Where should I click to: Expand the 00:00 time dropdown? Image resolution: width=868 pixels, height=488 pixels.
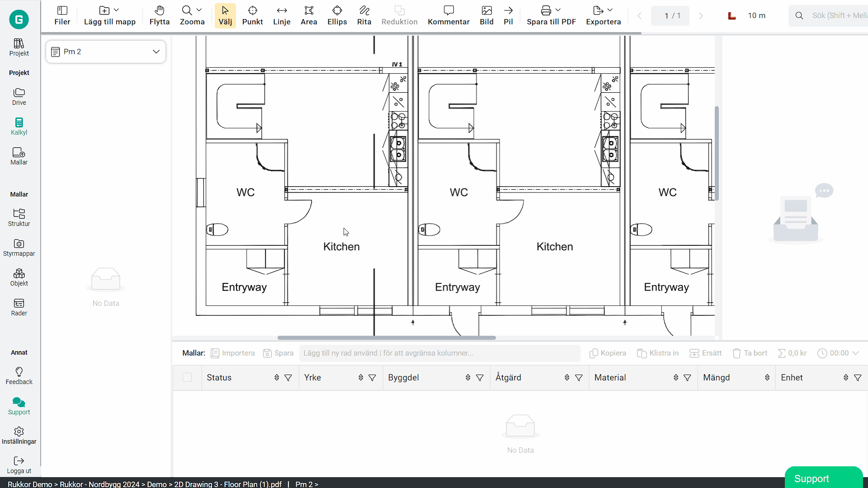[x=855, y=353]
